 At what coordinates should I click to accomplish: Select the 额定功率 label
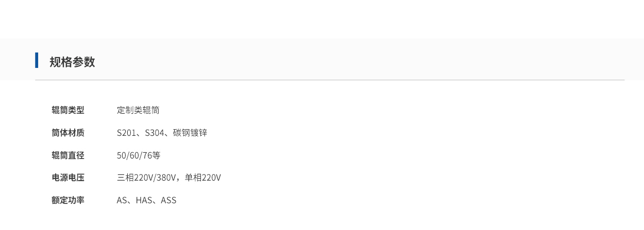[68, 200]
